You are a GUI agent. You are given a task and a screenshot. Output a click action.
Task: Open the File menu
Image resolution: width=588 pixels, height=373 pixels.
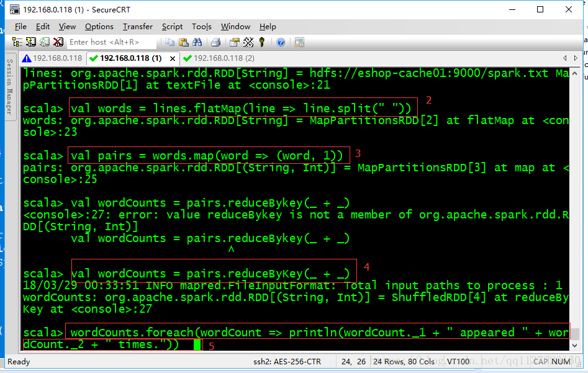click(20, 27)
